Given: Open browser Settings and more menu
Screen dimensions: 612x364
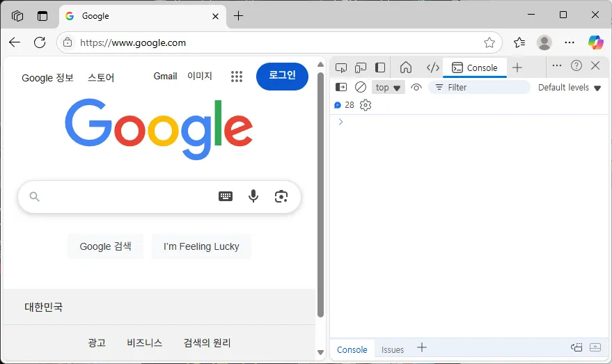Looking at the screenshot, I should pyautogui.click(x=570, y=42).
